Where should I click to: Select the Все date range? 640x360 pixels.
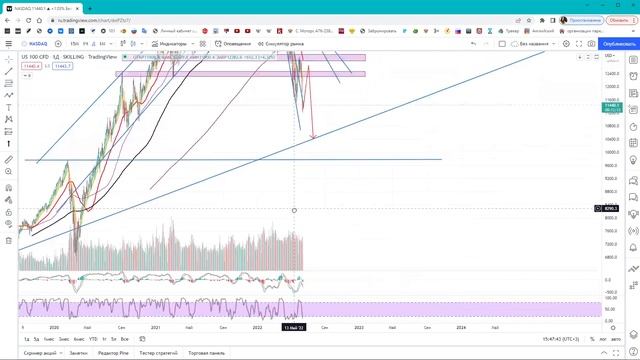pyautogui.click(x=124, y=339)
